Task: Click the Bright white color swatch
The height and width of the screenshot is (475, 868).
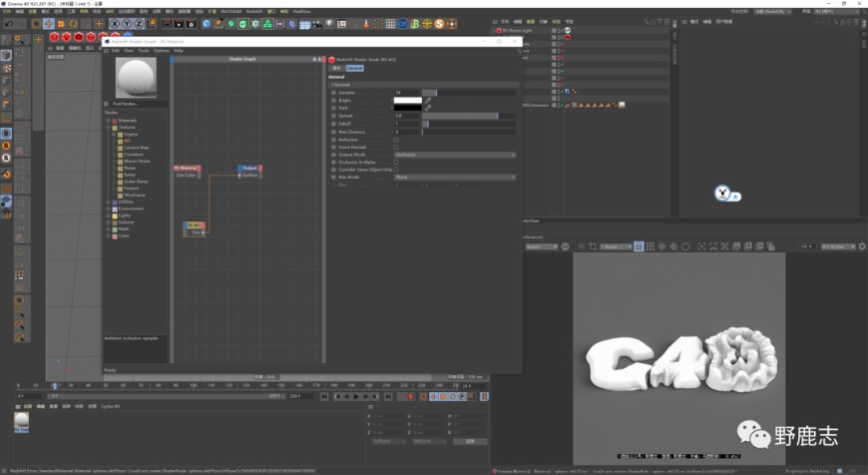Action: [408, 101]
